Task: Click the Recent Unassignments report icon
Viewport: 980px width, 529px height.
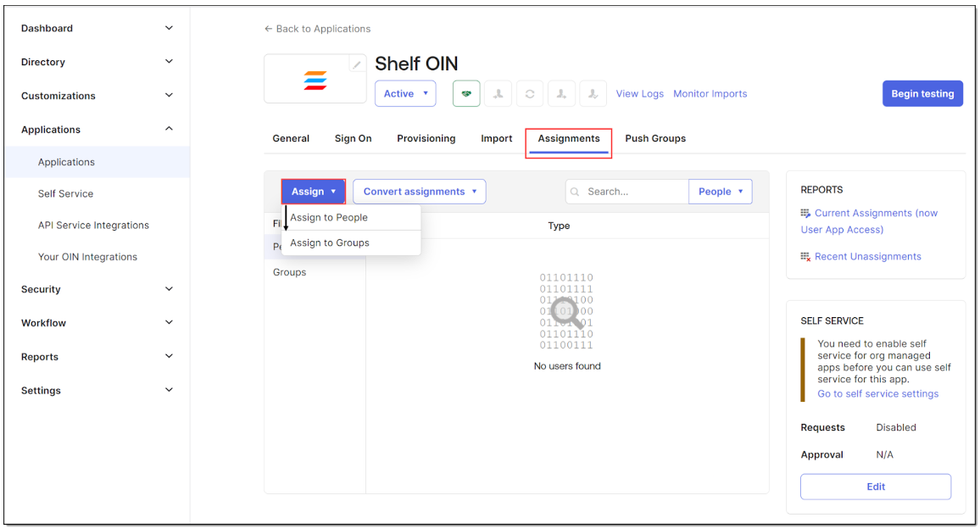Action: [805, 256]
